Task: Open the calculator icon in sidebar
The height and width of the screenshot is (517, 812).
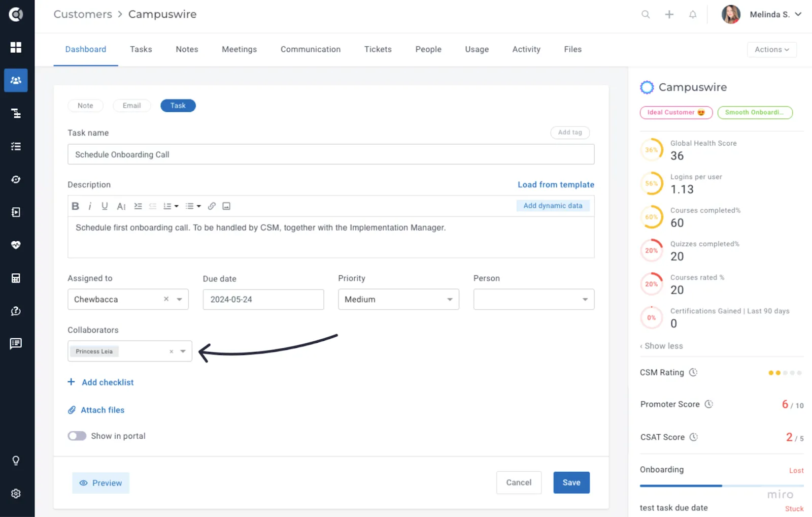Action: (16, 278)
